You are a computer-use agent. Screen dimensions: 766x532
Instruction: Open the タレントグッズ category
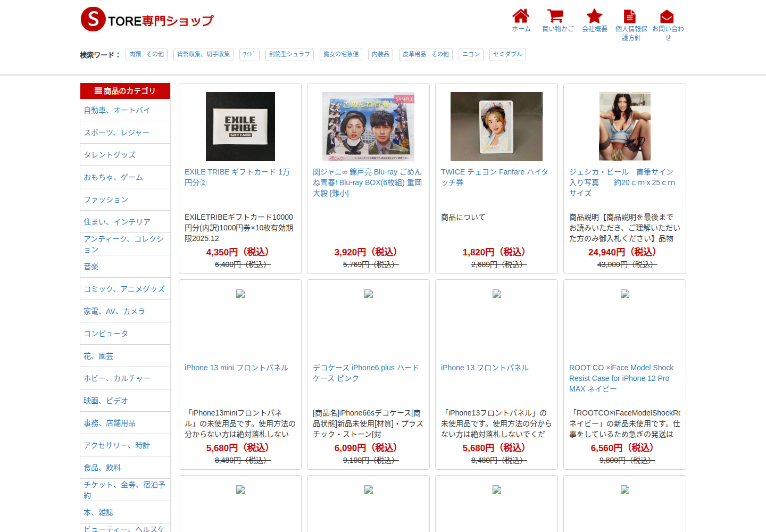[110, 155]
